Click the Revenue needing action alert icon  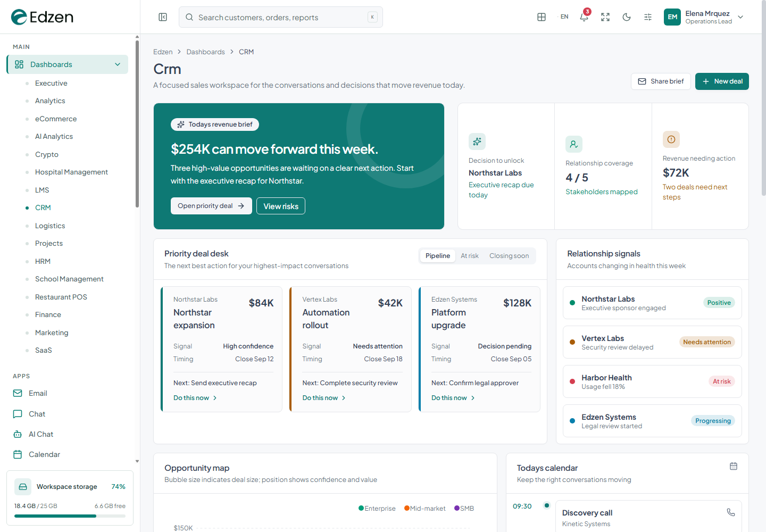coord(671,139)
